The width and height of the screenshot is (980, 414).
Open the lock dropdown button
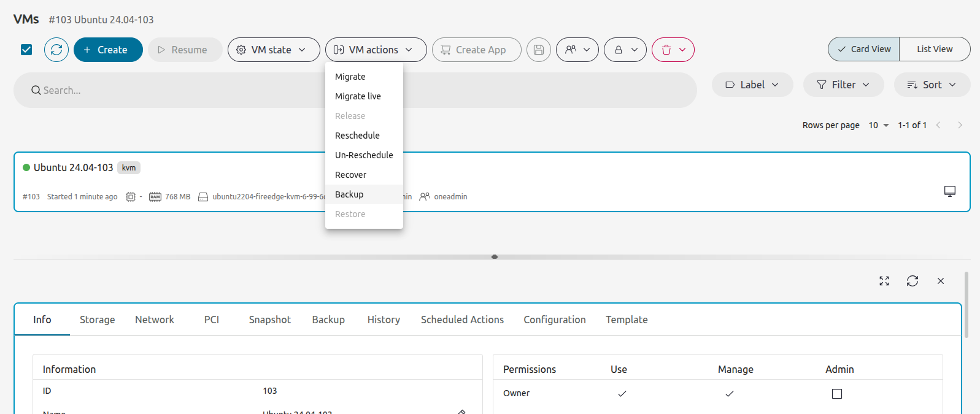[x=625, y=50]
